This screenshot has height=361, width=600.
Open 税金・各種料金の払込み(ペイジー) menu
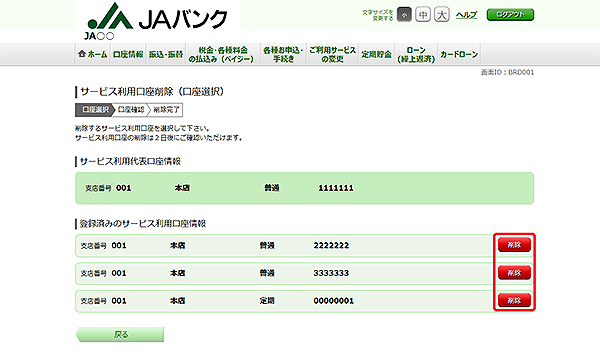(x=222, y=54)
